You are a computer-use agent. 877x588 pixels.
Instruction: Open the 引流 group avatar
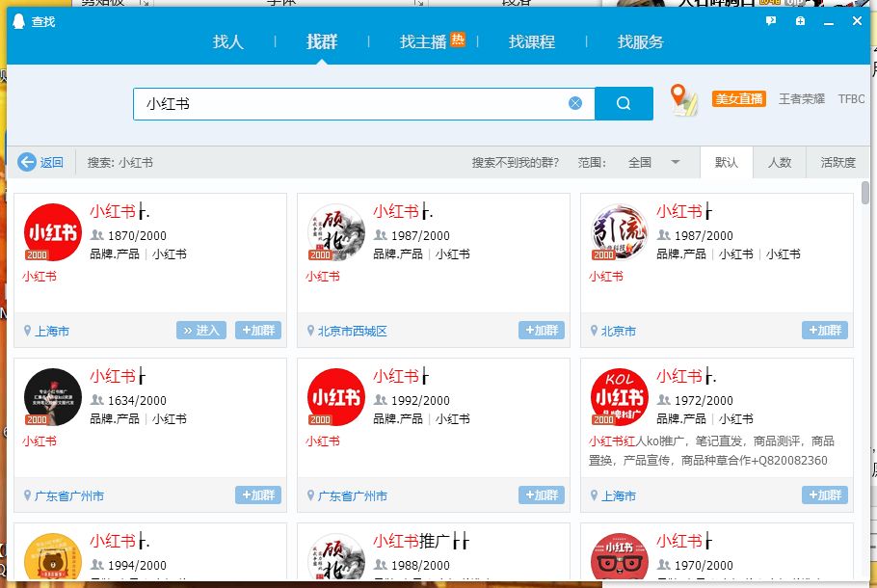click(x=619, y=232)
